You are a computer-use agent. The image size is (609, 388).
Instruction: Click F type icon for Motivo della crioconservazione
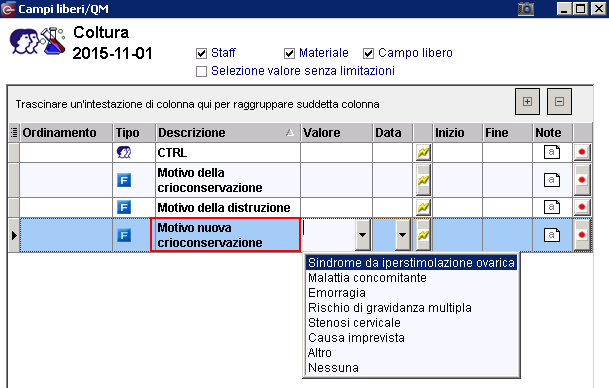click(124, 180)
